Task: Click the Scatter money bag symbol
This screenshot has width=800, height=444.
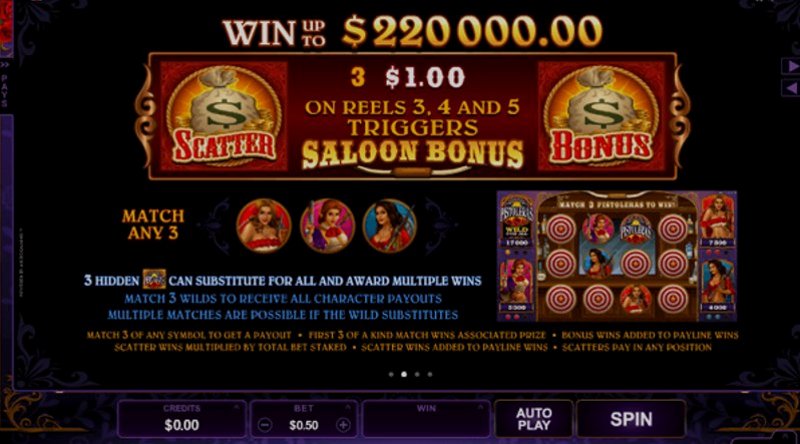Action: pos(223,116)
